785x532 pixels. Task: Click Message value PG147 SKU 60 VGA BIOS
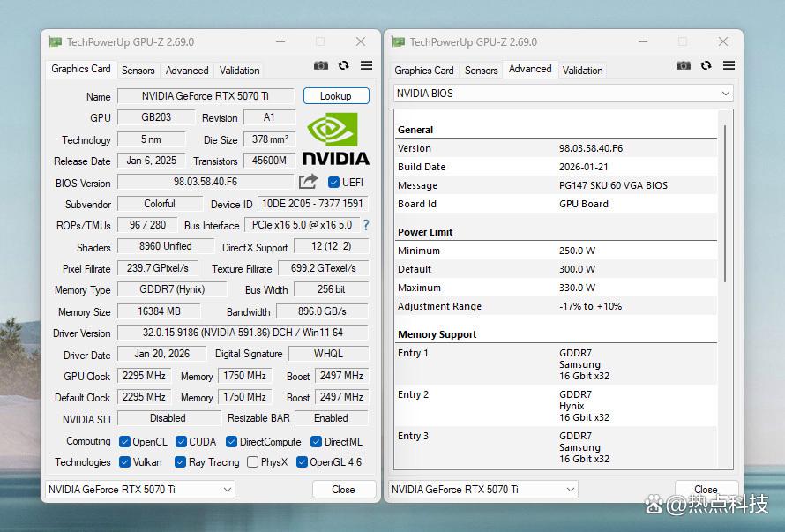pos(613,185)
